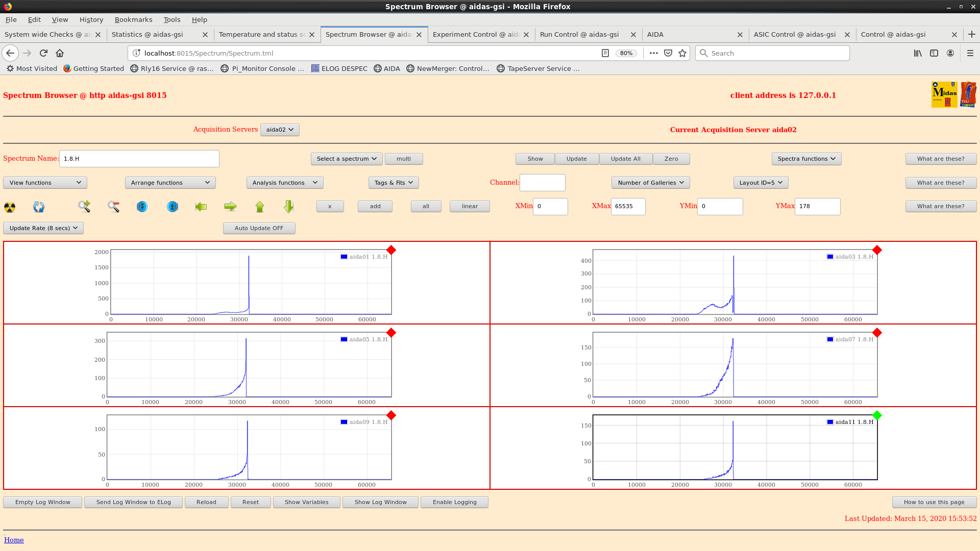The width and height of the screenshot is (980, 551).
Task: Toggle green diamond marker on aida11 plot
Action: 877,415
